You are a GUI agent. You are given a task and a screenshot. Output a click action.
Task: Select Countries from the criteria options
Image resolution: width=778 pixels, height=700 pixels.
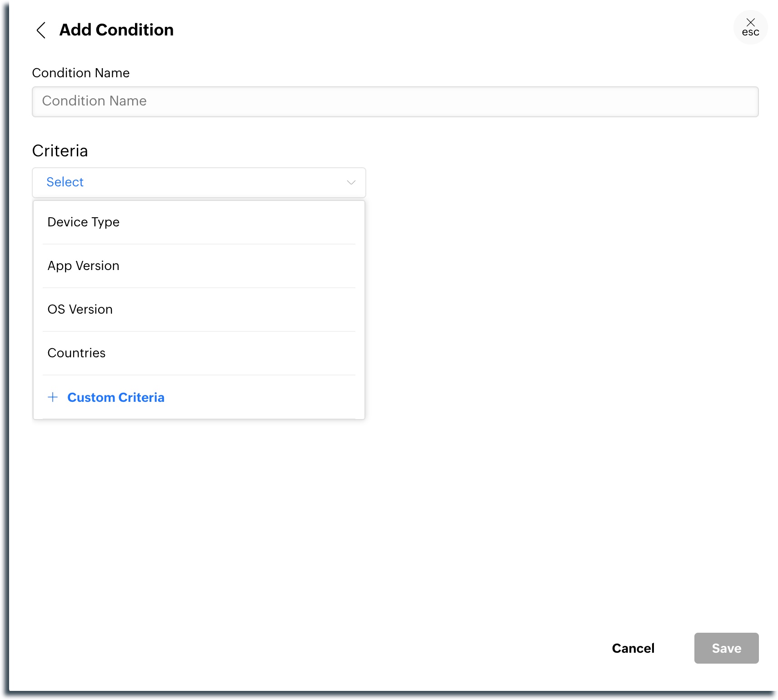76,353
